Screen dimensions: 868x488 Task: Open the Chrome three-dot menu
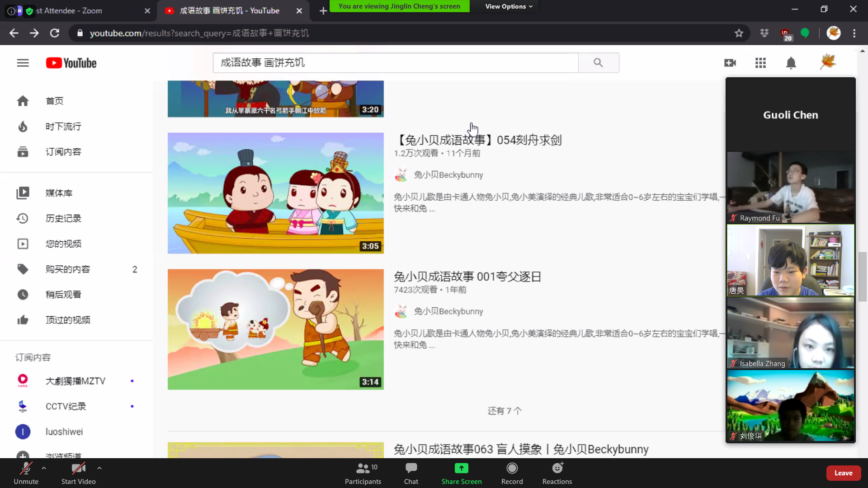coord(854,33)
